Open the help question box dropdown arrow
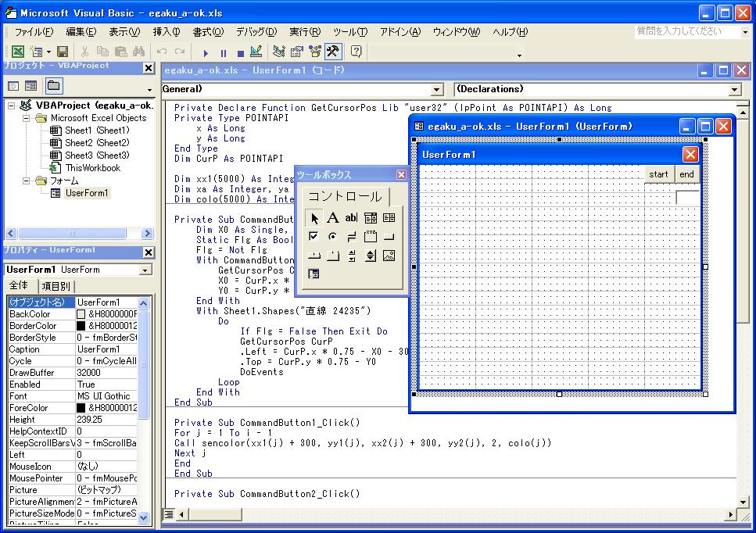Screen dimensions: 756x533 745,32
